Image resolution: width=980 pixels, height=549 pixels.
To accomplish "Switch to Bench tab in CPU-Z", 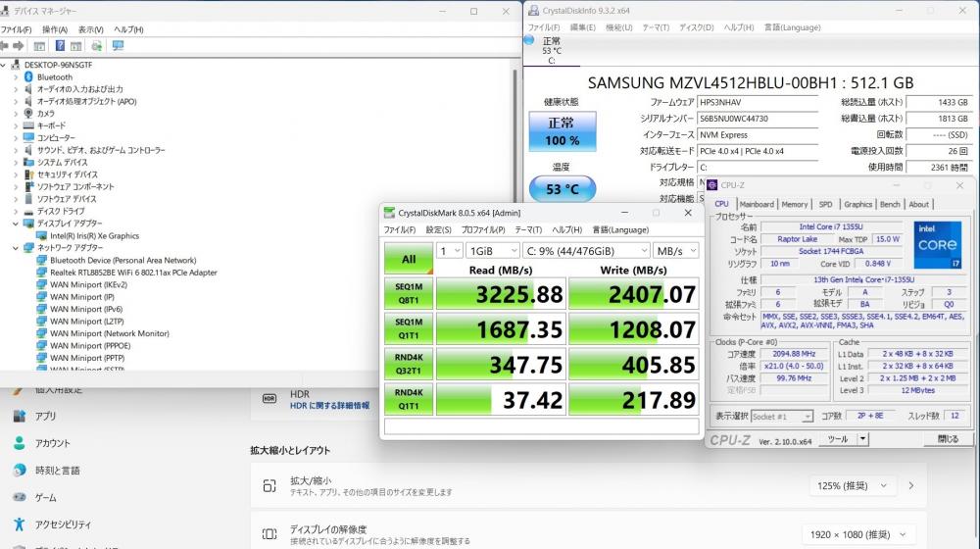I will tap(890, 205).
